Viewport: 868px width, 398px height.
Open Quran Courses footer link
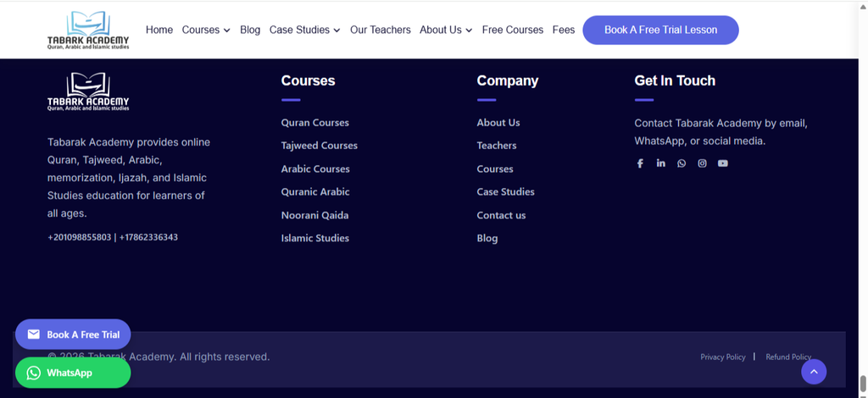pyautogui.click(x=315, y=123)
